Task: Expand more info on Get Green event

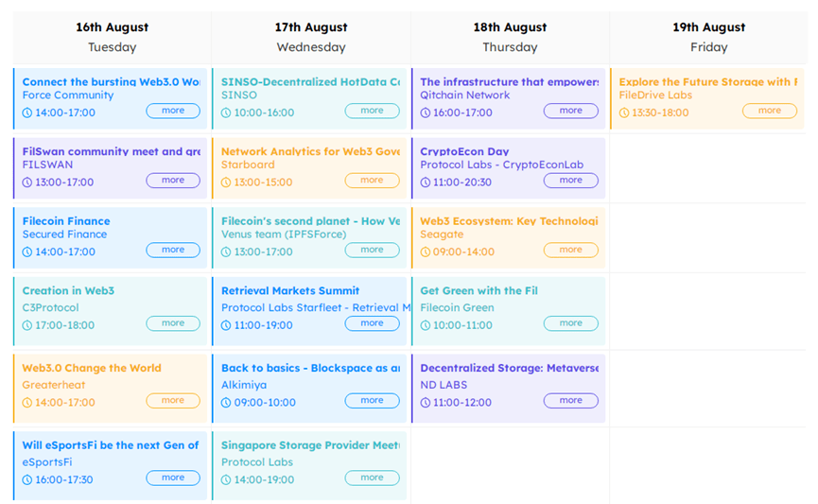Action: tap(570, 323)
